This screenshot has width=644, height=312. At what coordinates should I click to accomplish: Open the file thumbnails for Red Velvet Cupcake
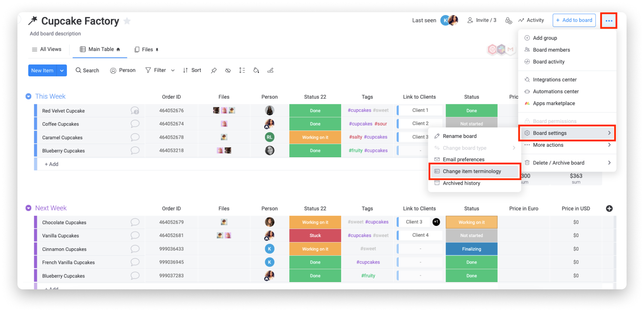(x=224, y=111)
